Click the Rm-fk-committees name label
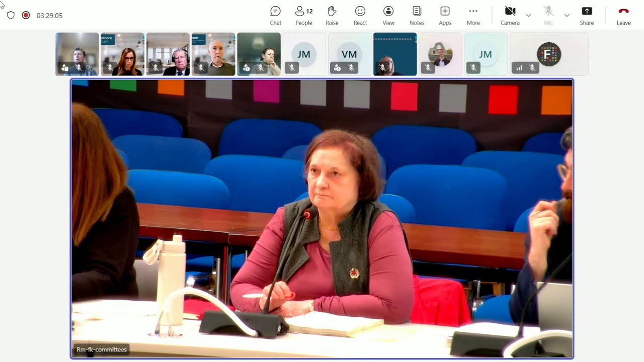Image resolution: width=644 pixels, height=362 pixels. pos(102,349)
